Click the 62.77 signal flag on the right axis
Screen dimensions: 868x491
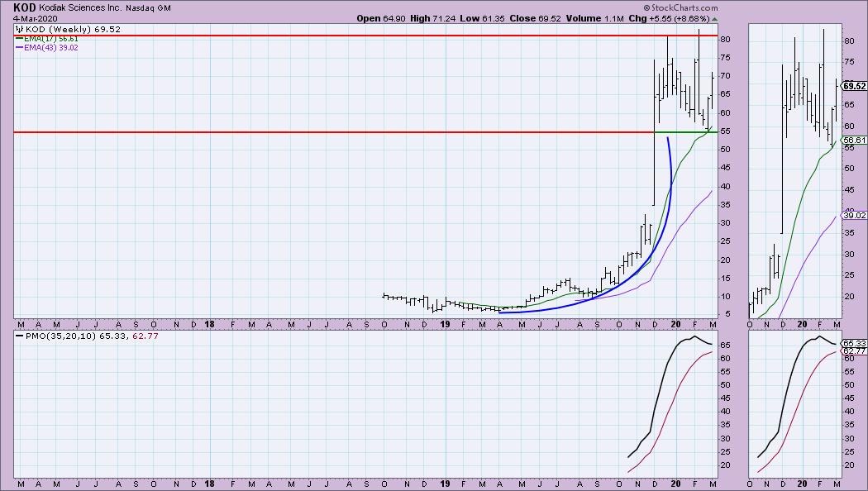tap(854, 351)
